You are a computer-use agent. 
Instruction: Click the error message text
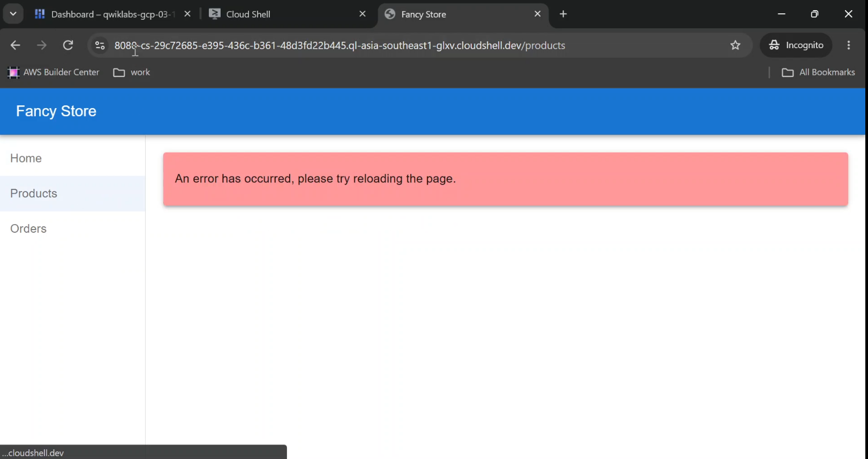tap(315, 179)
